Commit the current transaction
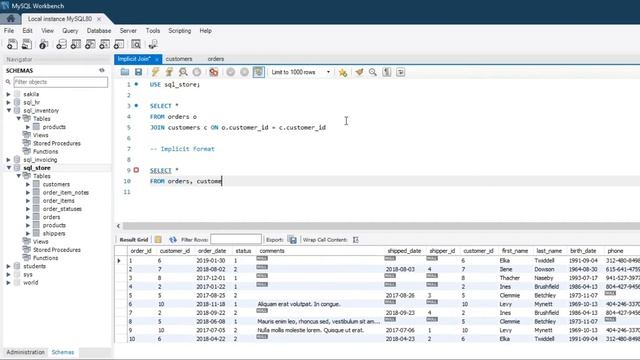640x360 pixels. coord(231,72)
